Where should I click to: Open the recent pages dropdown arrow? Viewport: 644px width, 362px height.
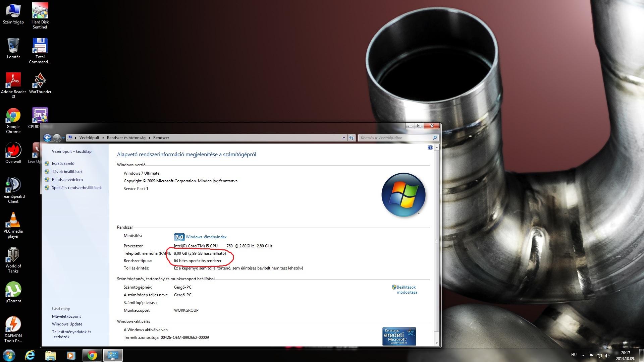point(63,138)
